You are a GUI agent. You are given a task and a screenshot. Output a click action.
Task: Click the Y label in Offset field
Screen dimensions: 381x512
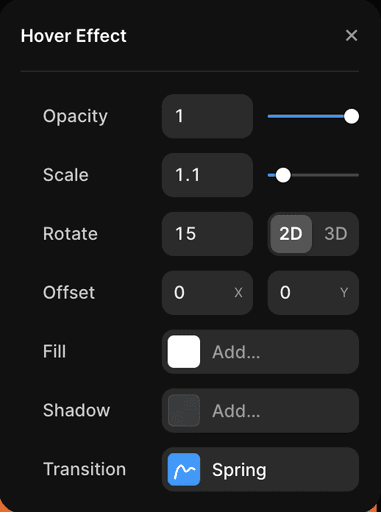[344, 293]
